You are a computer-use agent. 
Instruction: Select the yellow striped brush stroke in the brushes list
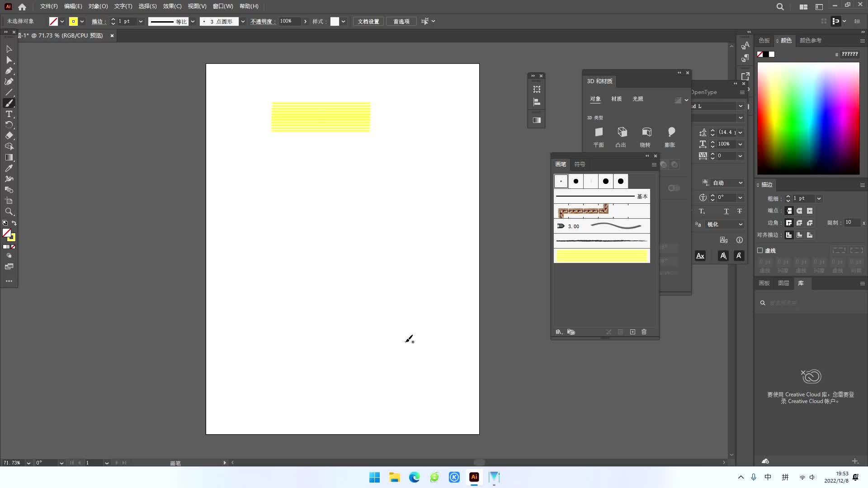(601, 255)
